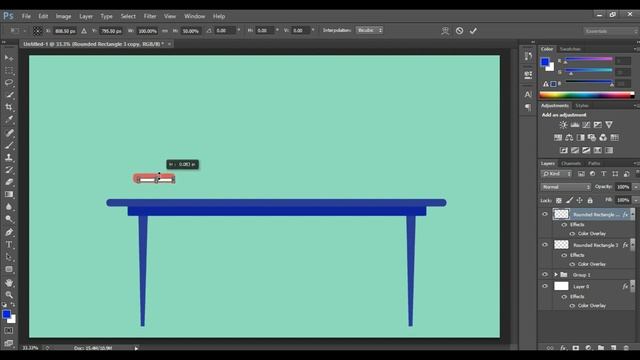Open the Filter menu
Viewport: 640px width, 360px height.
click(x=150, y=16)
